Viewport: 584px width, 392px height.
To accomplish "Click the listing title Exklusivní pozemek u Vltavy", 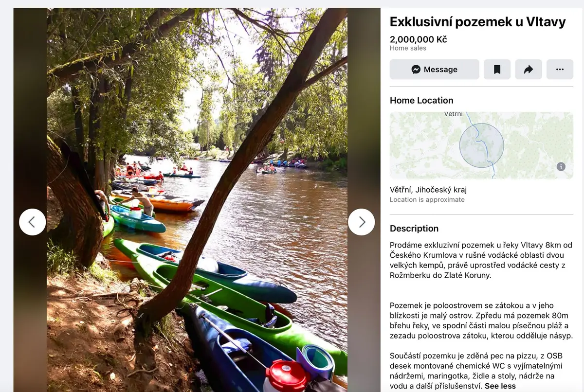I will pyautogui.click(x=478, y=22).
